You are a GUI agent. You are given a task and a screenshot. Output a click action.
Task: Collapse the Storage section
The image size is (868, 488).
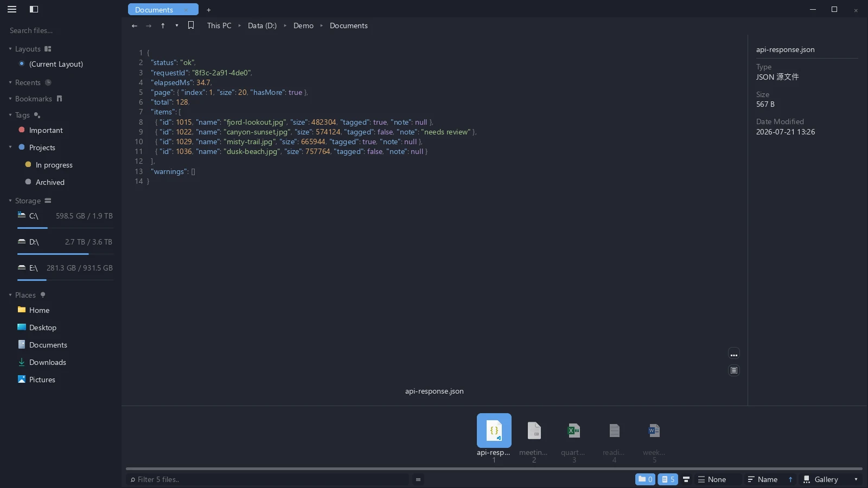pos(10,201)
